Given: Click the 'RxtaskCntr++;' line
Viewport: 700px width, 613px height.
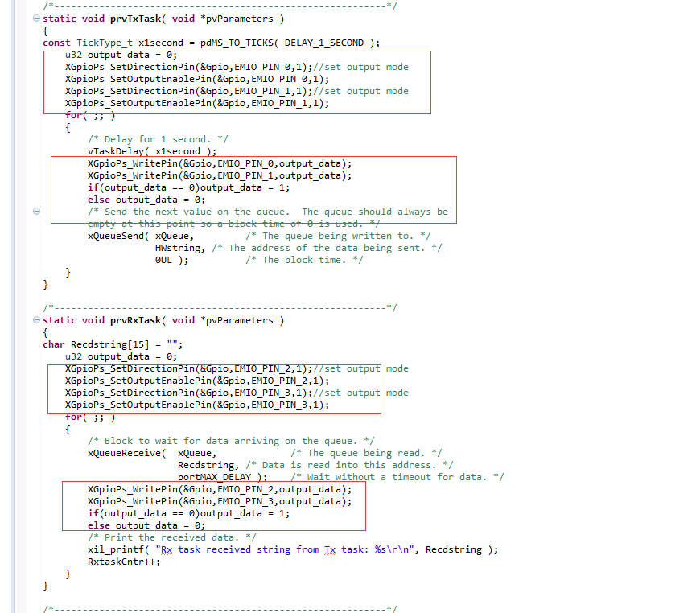Looking at the screenshot, I should coord(124,562).
